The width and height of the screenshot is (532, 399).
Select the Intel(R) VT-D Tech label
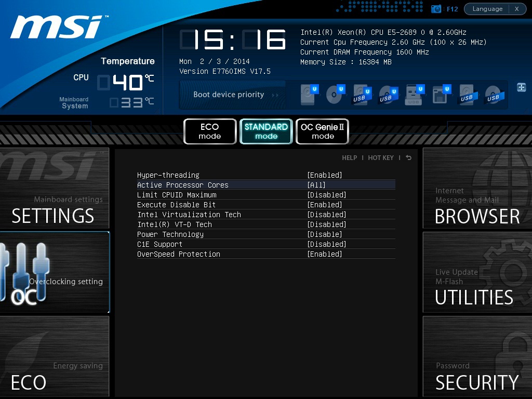pos(175,224)
